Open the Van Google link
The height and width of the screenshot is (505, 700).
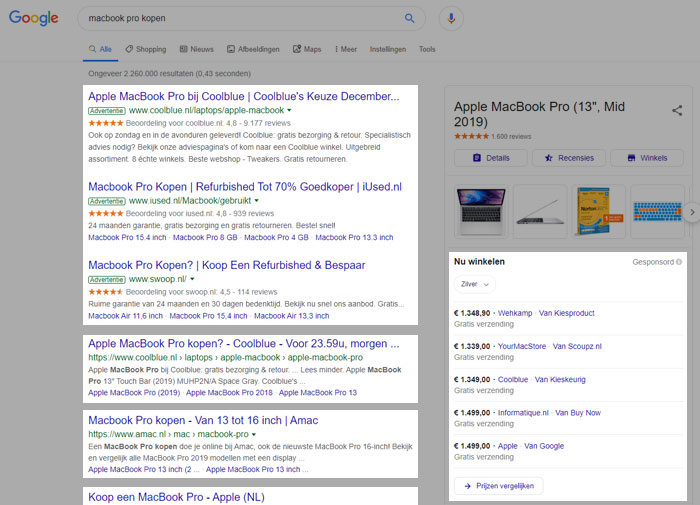(x=544, y=446)
